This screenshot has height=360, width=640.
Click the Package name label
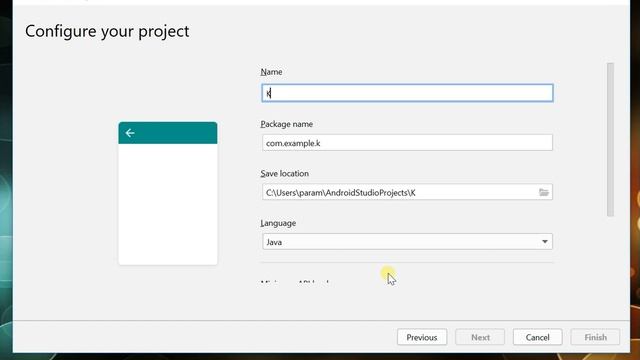(287, 124)
